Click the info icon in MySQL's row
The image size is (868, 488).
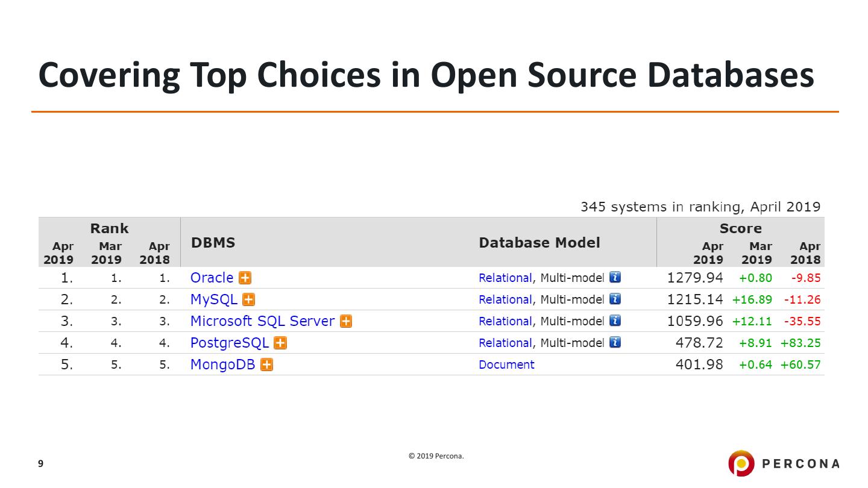pyautogui.click(x=615, y=299)
